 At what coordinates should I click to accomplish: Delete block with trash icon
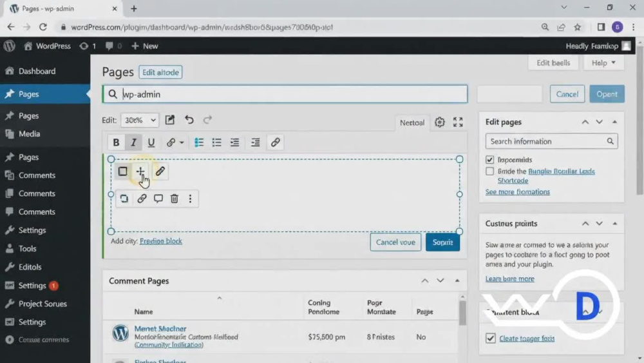pos(174,199)
